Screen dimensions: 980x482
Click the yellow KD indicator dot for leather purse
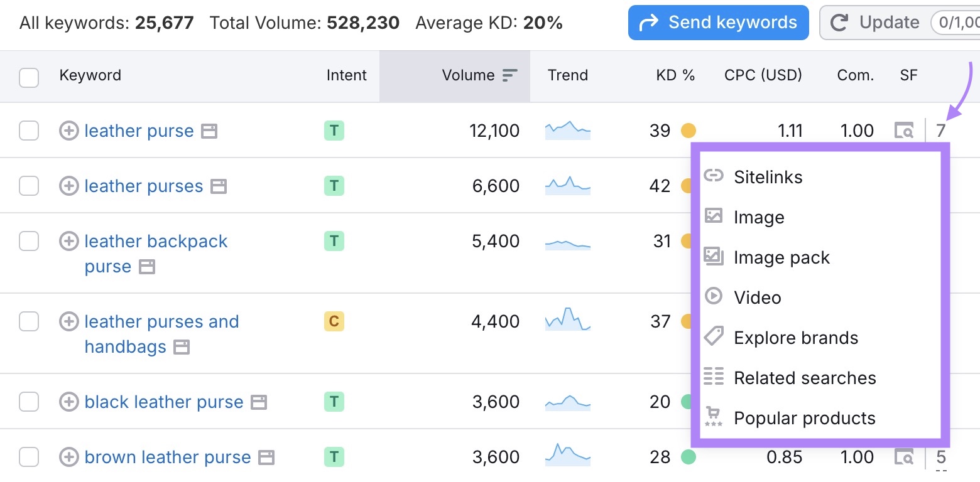tap(689, 131)
